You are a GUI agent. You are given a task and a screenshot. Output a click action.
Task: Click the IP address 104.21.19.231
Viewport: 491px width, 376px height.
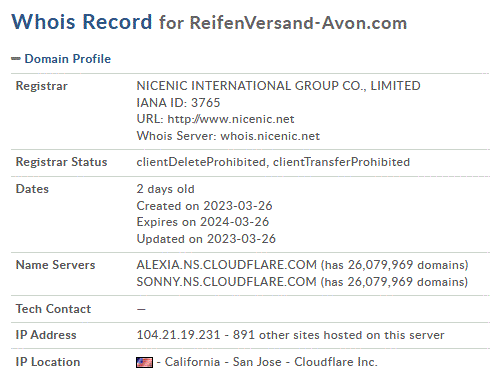point(178,335)
